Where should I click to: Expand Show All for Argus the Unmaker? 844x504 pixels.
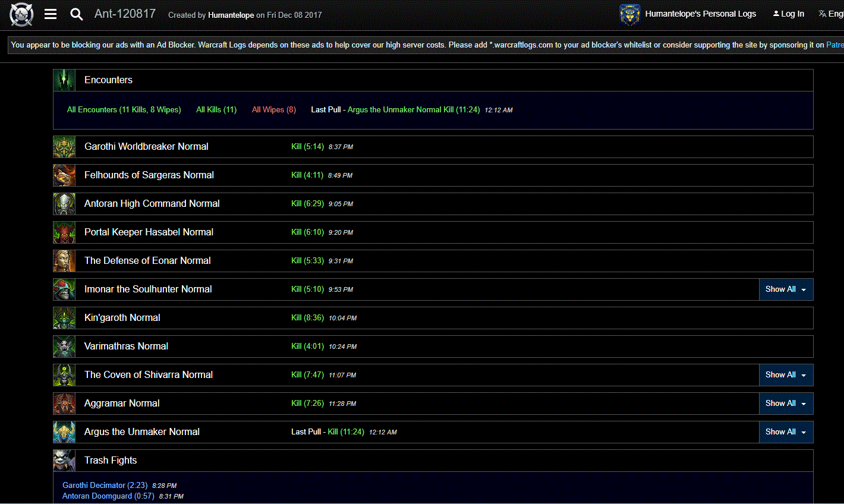[x=785, y=432]
